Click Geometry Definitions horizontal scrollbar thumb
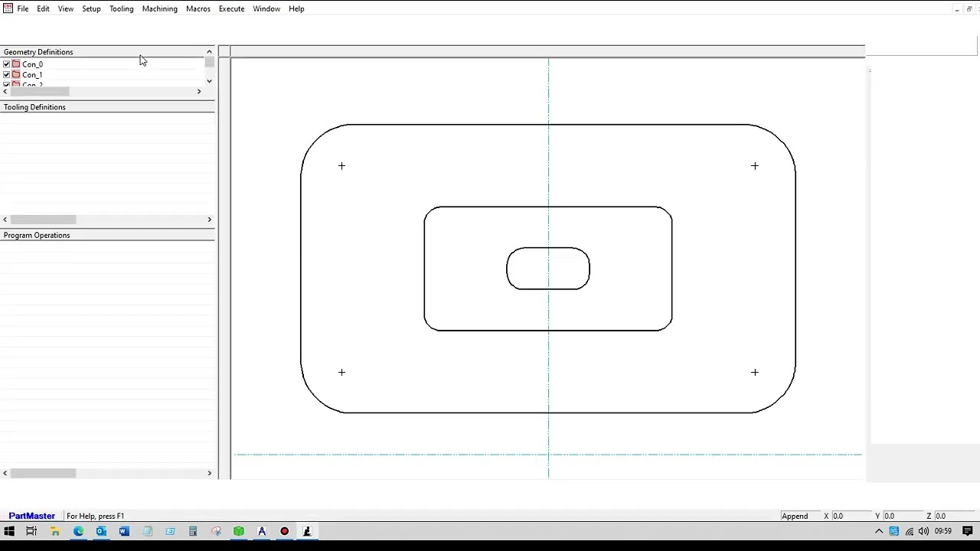 click(40, 92)
